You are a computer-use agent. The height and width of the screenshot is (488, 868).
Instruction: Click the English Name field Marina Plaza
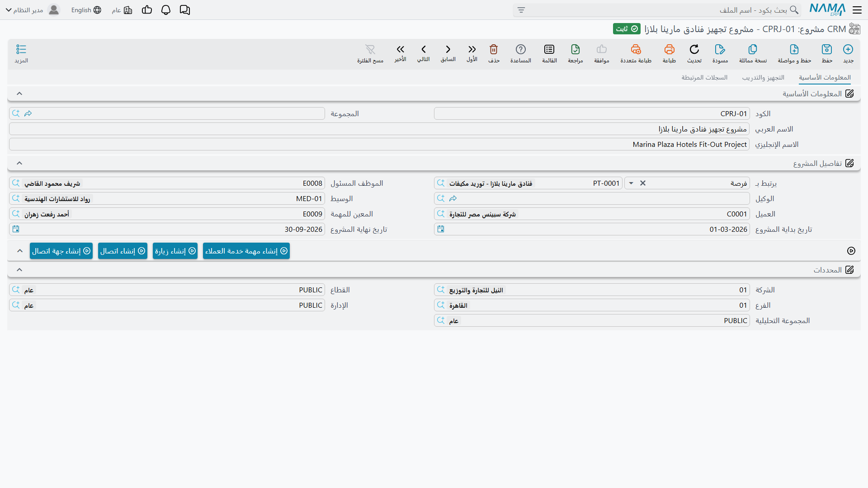click(379, 144)
